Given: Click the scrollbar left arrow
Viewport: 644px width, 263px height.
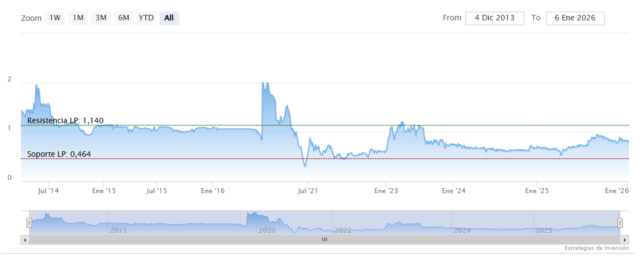Looking at the screenshot, I should [25, 239].
